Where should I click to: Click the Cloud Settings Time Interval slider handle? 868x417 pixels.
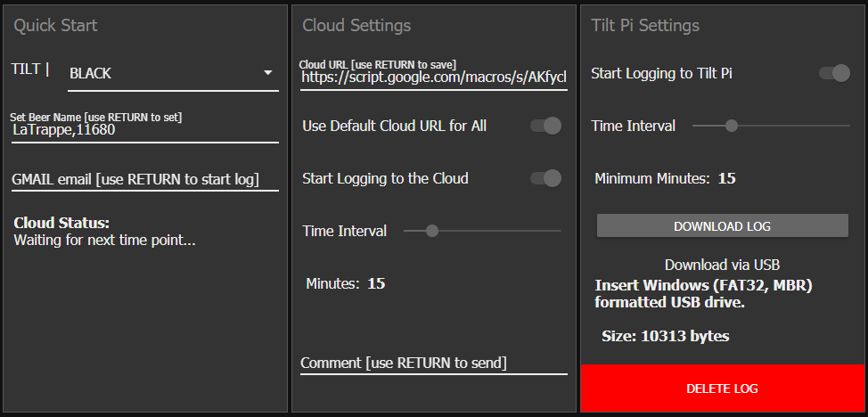click(x=432, y=231)
